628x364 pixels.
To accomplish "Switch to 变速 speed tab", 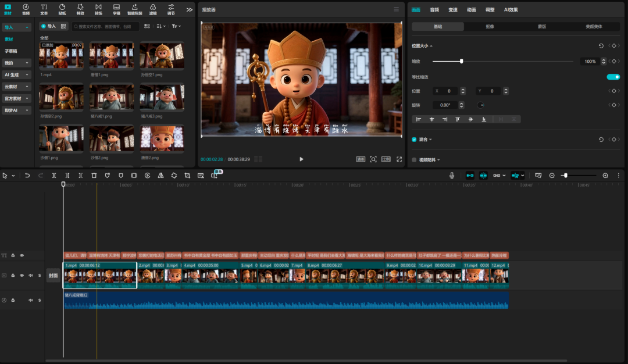I will tap(453, 10).
